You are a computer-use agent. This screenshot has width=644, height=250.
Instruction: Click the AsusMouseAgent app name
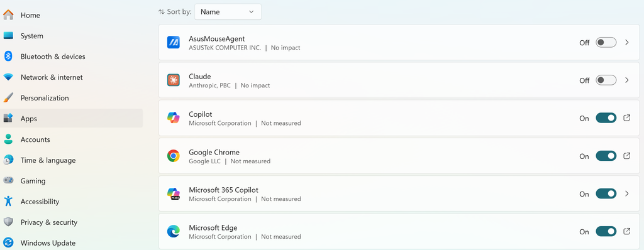coord(217,38)
